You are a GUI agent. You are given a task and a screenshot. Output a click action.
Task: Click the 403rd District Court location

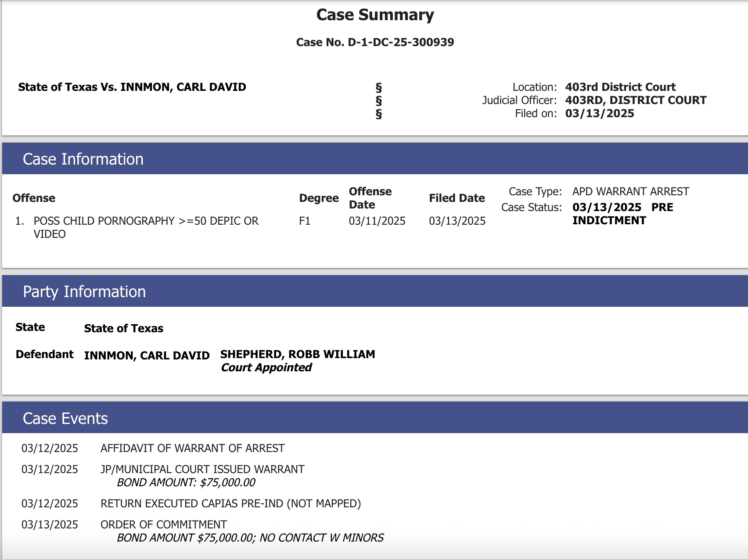[620, 87]
